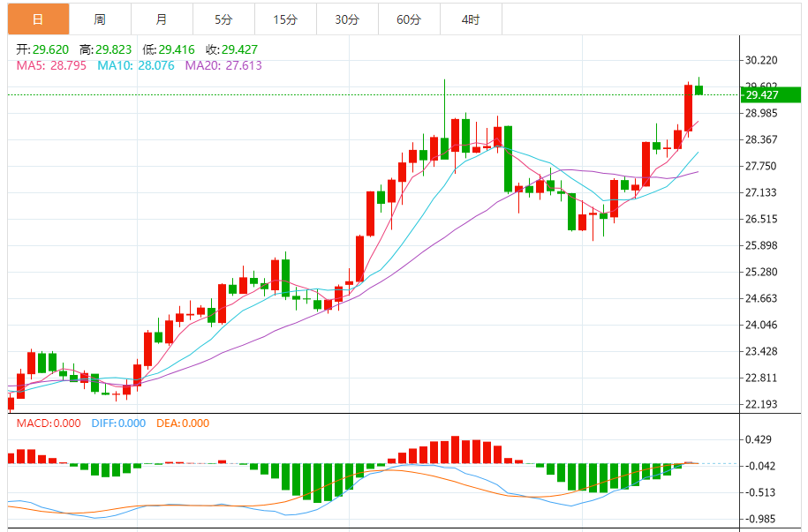Click the low price value 29.416
Screen dimensions: 808x532
[x=177, y=50]
